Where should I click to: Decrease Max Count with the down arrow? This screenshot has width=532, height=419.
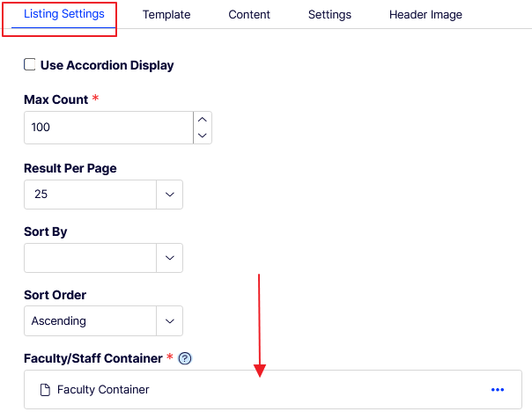pyautogui.click(x=203, y=135)
